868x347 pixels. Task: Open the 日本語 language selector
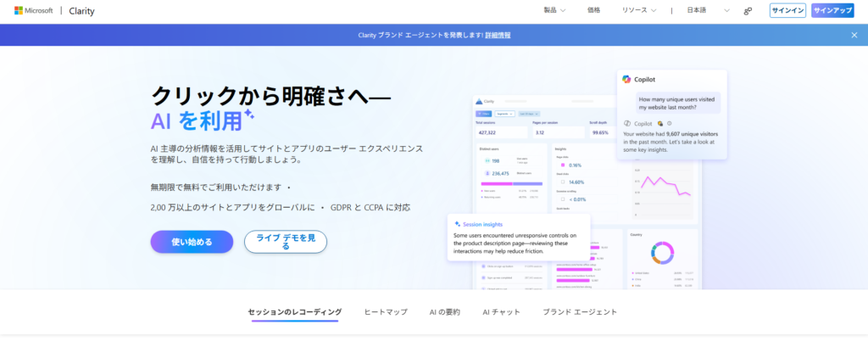(708, 10)
